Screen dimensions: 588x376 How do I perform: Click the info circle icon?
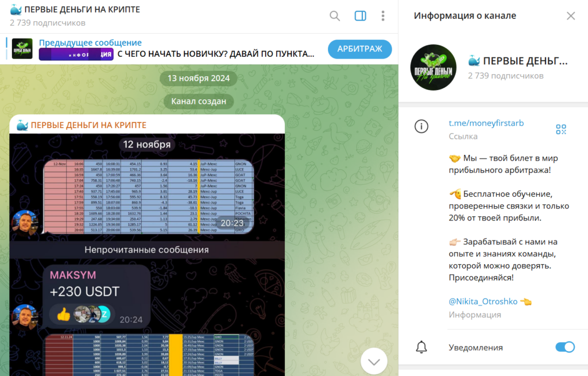pyautogui.click(x=421, y=126)
